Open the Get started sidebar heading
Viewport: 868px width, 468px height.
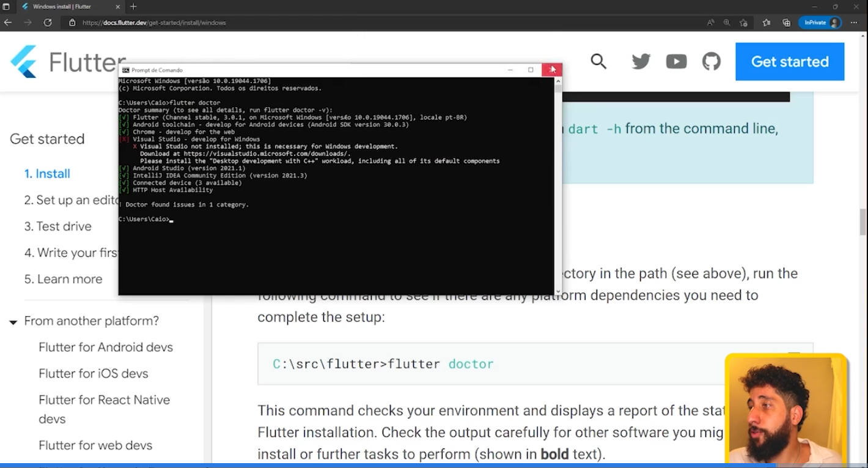click(x=47, y=139)
